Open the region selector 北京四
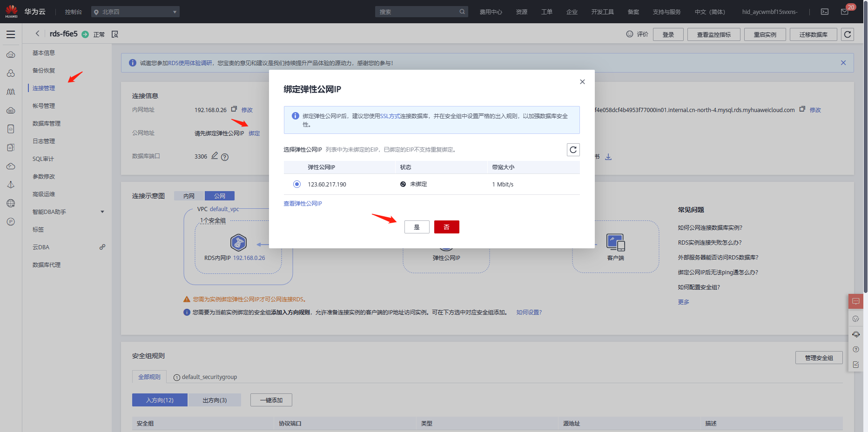The image size is (868, 432). [135, 12]
